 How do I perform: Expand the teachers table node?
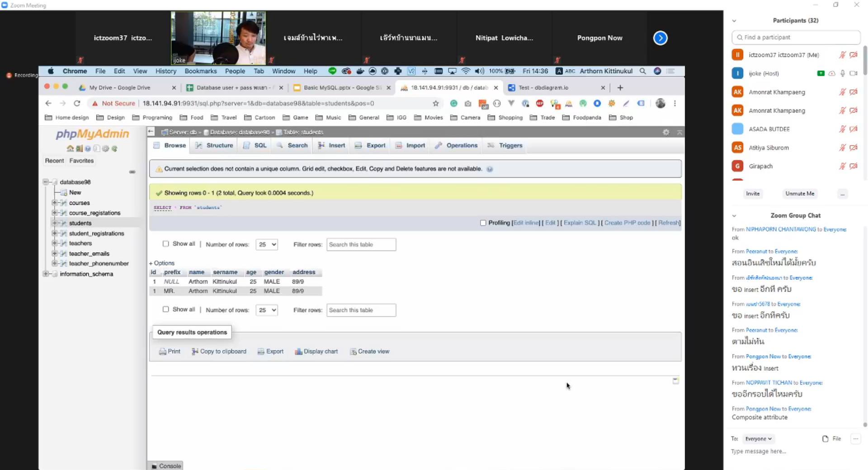54,243
